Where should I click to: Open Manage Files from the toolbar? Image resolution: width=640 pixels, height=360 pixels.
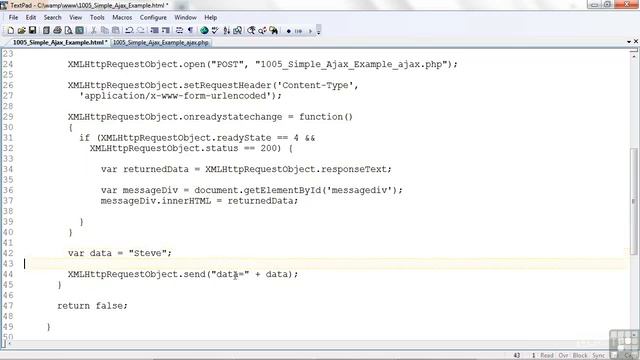pyautogui.click(x=46, y=31)
